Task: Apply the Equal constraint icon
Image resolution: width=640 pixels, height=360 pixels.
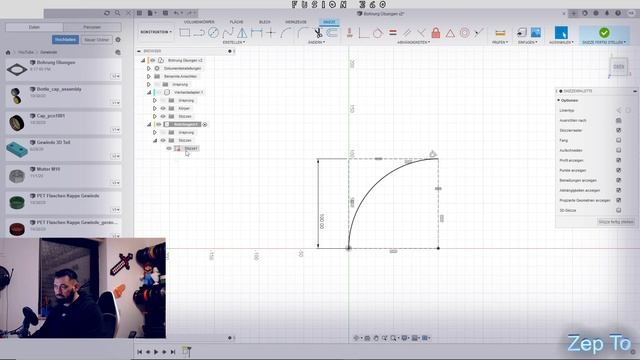Action: [x=393, y=33]
